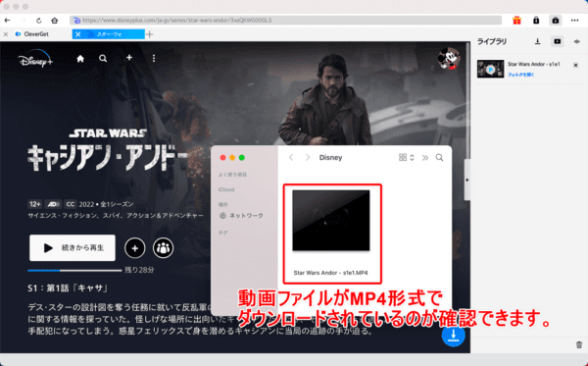Click the フォルダを開く link
The width and height of the screenshot is (588, 366).
pos(521,75)
